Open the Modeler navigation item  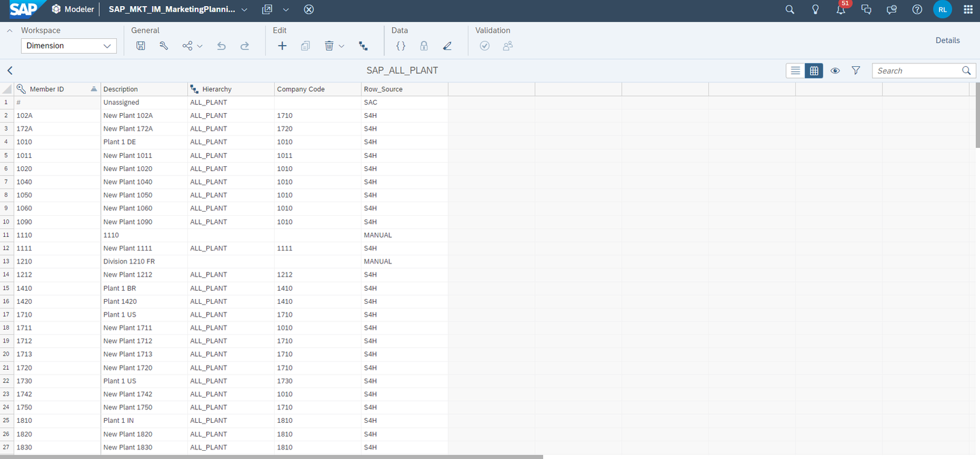pos(73,10)
